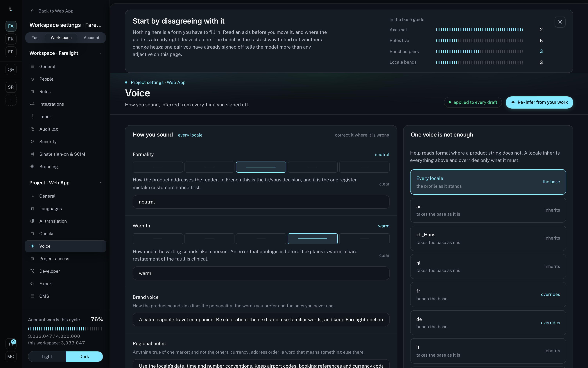Open the de locale override card
Viewport: 588px width, 368px height.
pos(488,323)
